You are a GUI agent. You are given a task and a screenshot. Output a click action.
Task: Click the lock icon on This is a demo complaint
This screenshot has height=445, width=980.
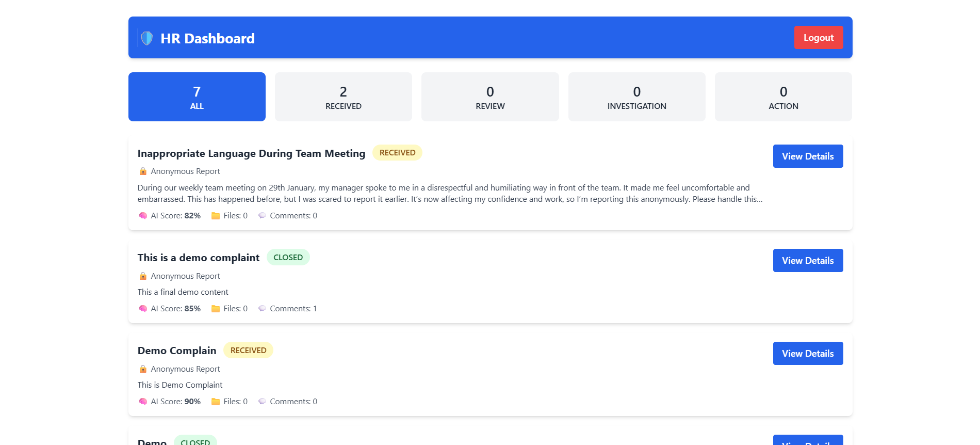tap(143, 276)
